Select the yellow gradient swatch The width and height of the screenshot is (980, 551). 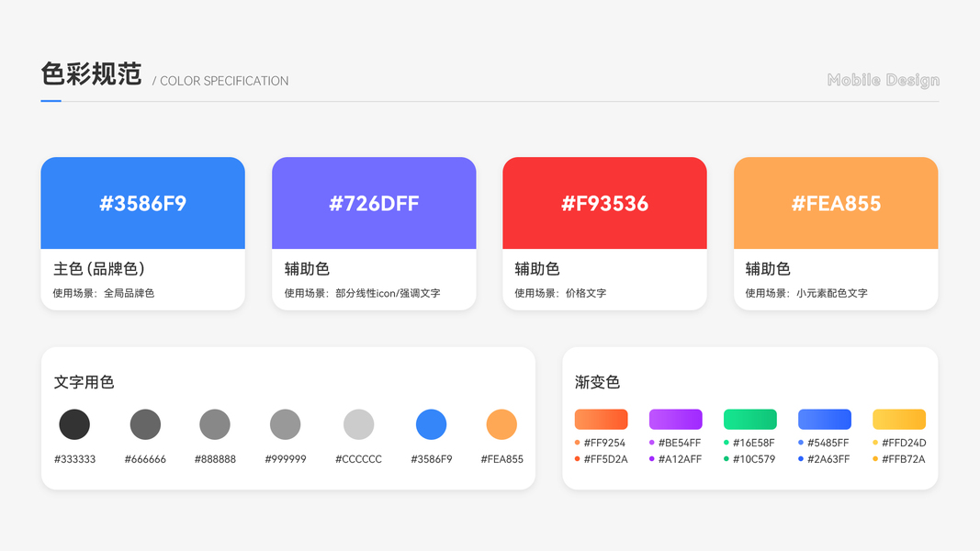click(899, 420)
